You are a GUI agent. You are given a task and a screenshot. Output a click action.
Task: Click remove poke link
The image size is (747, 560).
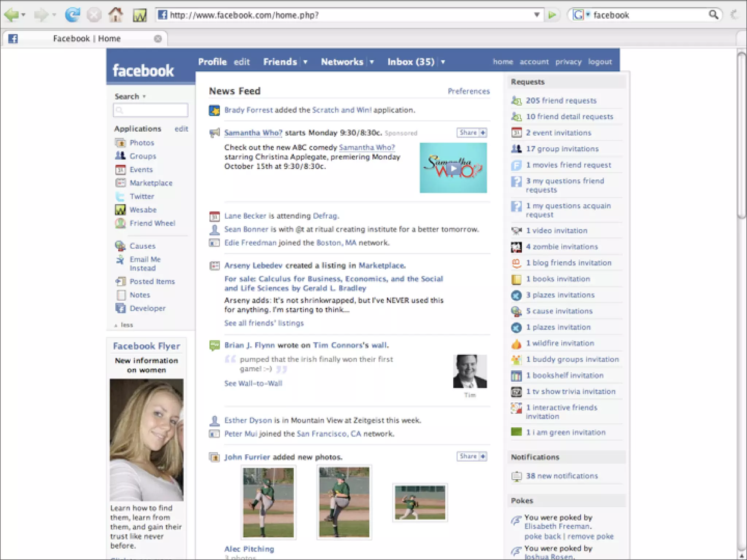coord(591,536)
